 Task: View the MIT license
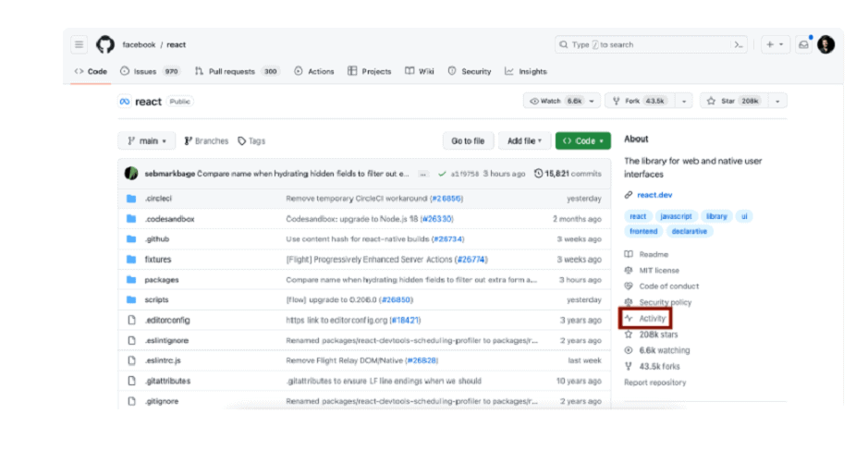pos(652,271)
